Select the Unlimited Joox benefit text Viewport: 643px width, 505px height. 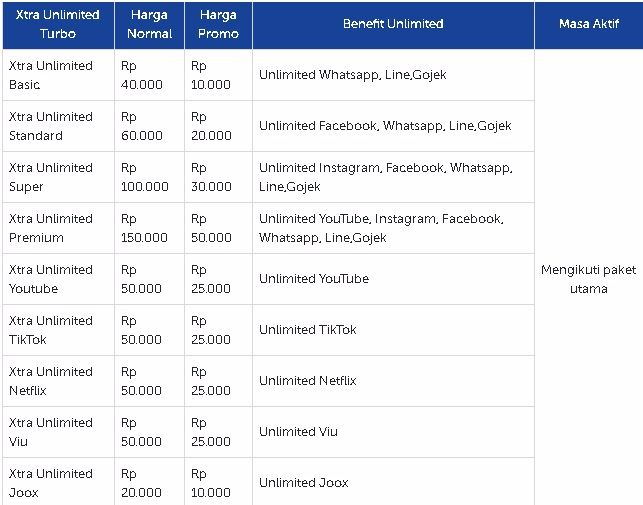tap(304, 482)
